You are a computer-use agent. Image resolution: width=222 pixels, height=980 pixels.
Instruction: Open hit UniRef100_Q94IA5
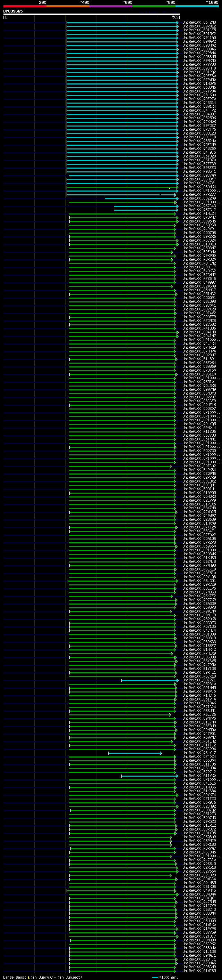(x=199, y=38)
